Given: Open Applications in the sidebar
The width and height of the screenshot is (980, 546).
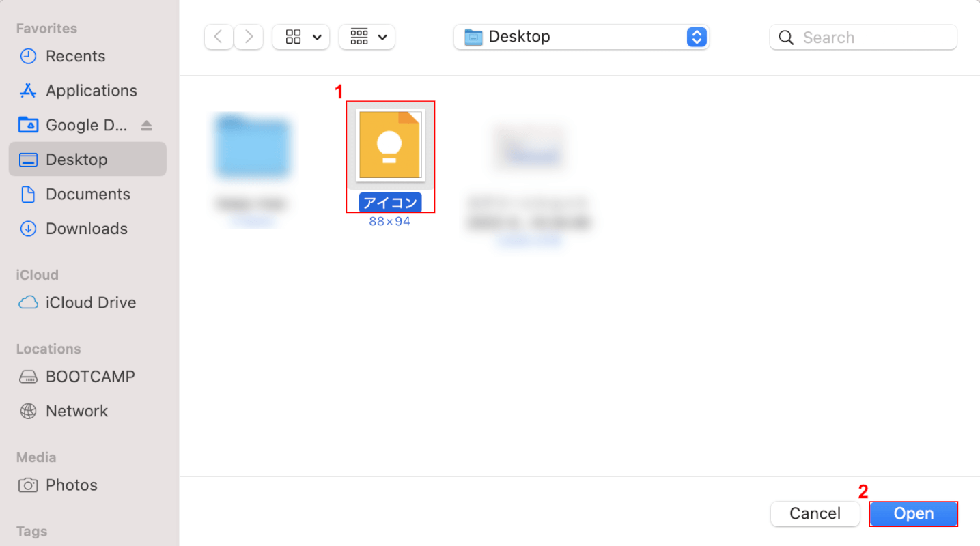Looking at the screenshot, I should click(x=87, y=91).
